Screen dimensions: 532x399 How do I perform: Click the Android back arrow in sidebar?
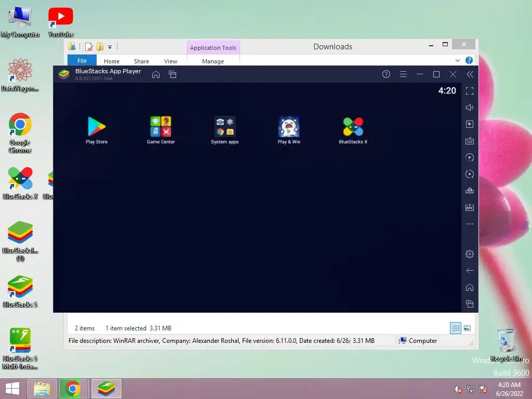coord(470,270)
